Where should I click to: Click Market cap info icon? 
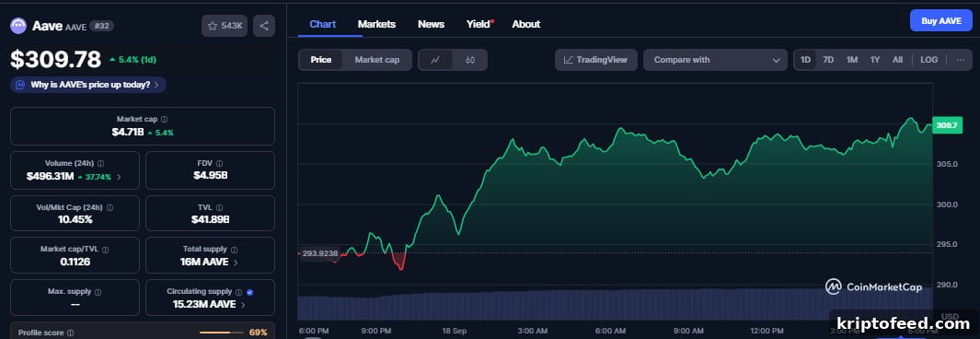[x=165, y=119]
